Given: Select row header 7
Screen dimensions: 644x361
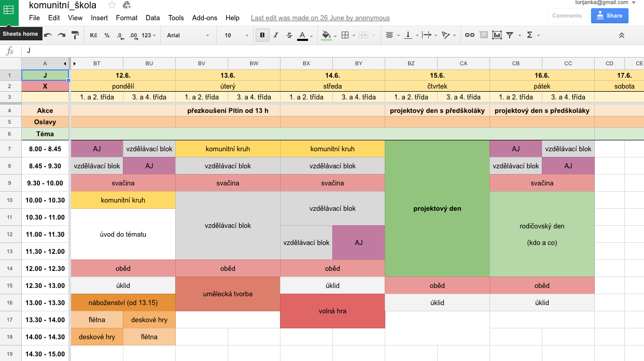Looking at the screenshot, I should (10, 149).
